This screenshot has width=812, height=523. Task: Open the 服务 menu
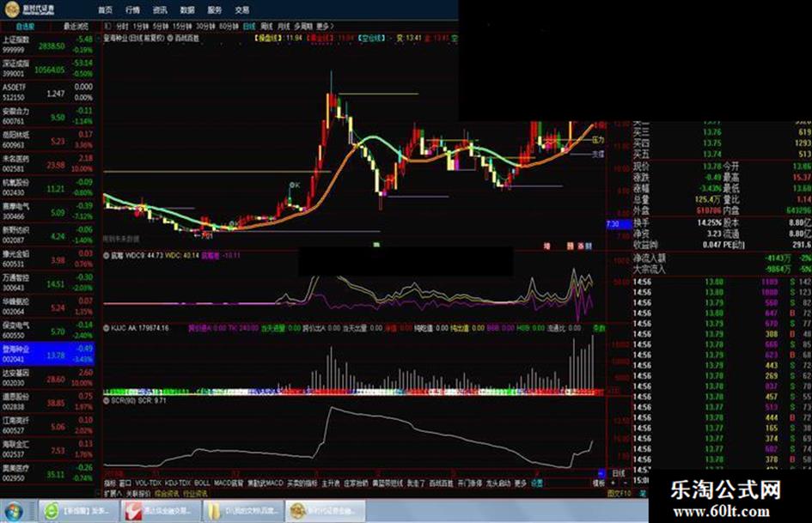coord(215,9)
